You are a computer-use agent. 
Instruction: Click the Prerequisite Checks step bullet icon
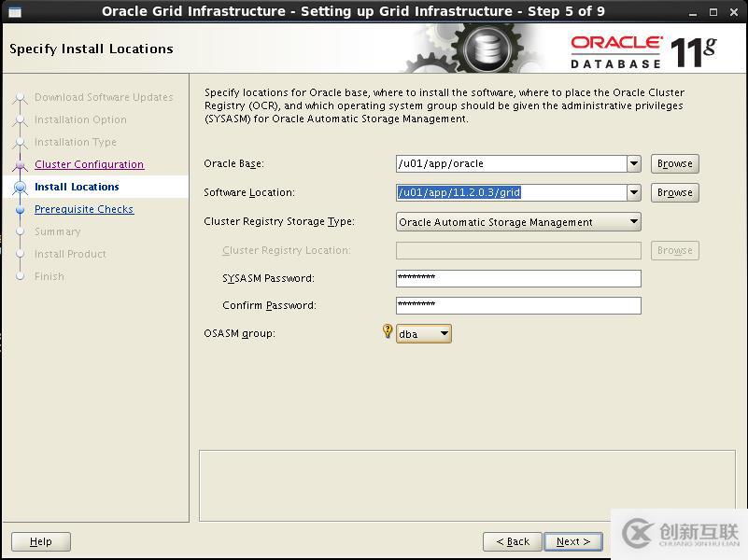click(20, 209)
